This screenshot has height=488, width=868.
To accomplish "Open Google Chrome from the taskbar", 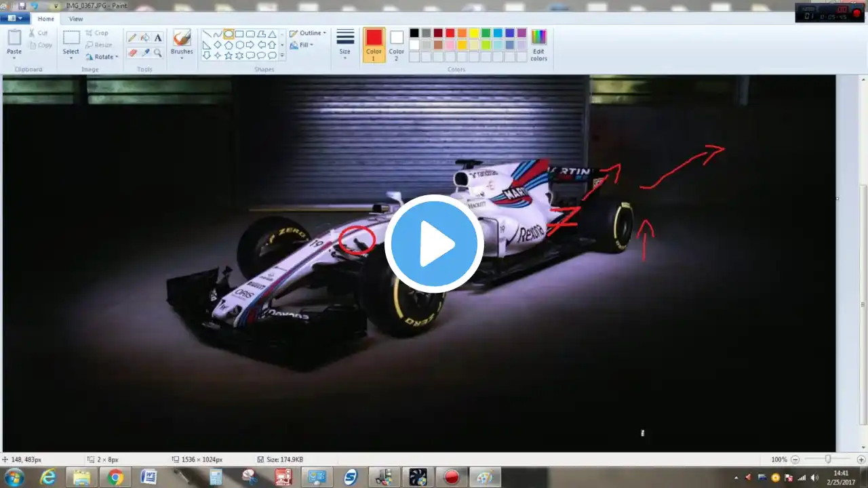I will [x=115, y=477].
